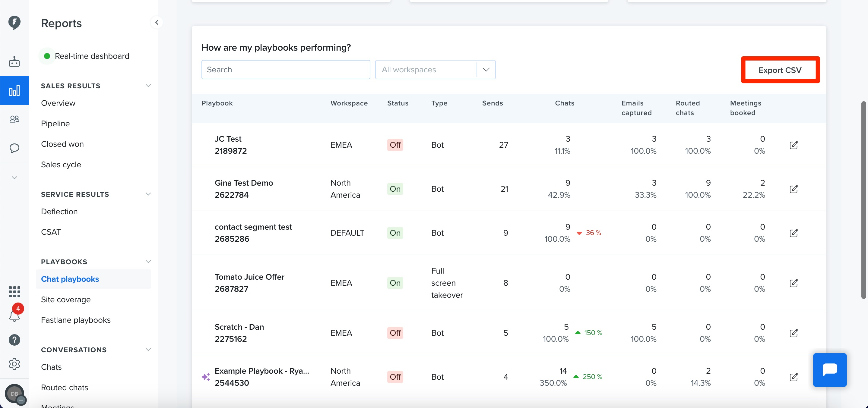The image size is (868, 408).
Task: Open Fastlane playbooks report
Action: coord(76,320)
